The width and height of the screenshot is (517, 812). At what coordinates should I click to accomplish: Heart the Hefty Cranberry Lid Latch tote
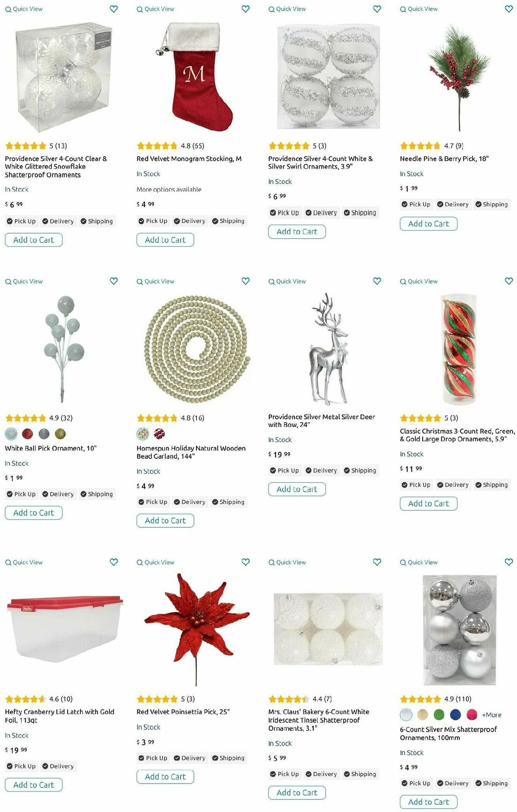(x=114, y=562)
